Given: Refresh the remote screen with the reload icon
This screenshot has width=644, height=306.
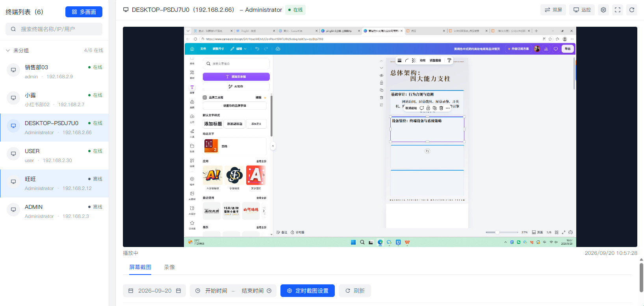Looking at the screenshot, I should [632, 10].
